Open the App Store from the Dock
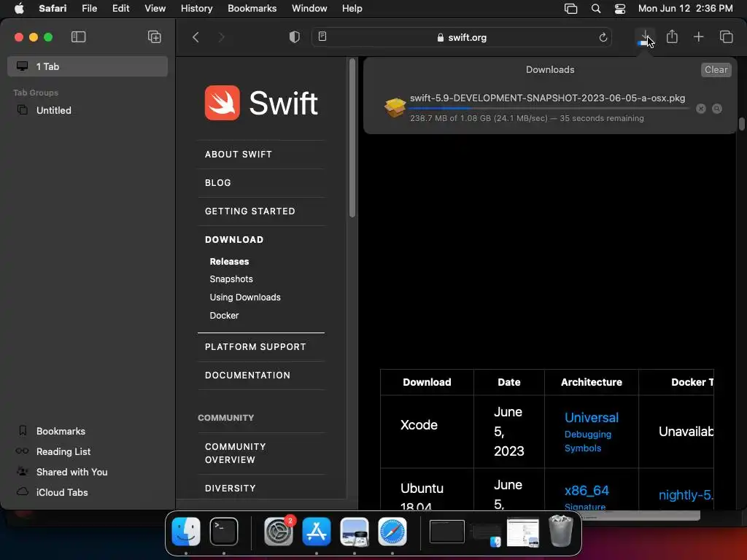The height and width of the screenshot is (560, 747). pyautogui.click(x=317, y=532)
